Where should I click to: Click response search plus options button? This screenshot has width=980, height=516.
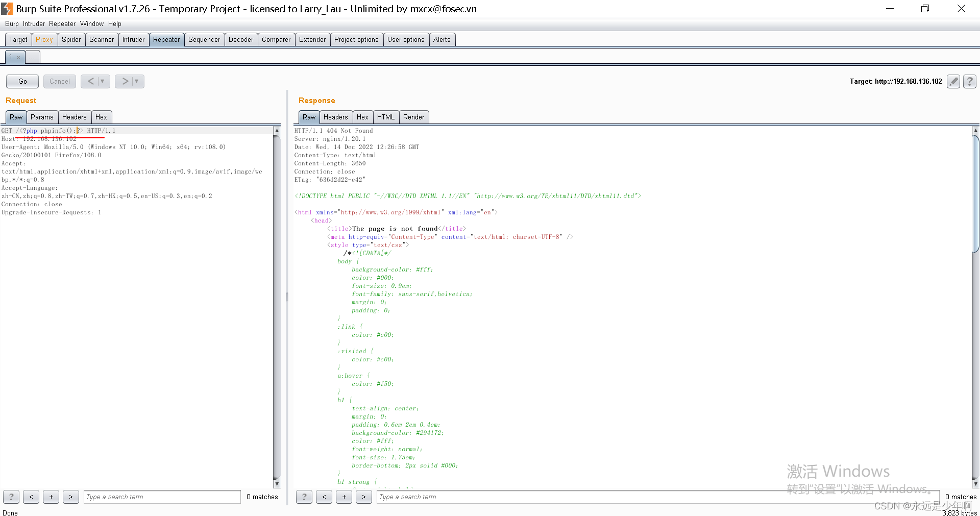(344, 497)
